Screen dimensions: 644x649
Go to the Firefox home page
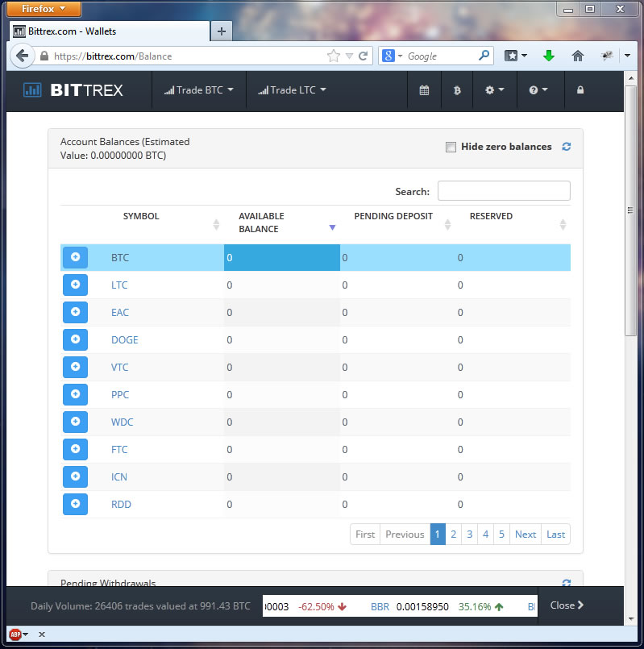[578, 56]
